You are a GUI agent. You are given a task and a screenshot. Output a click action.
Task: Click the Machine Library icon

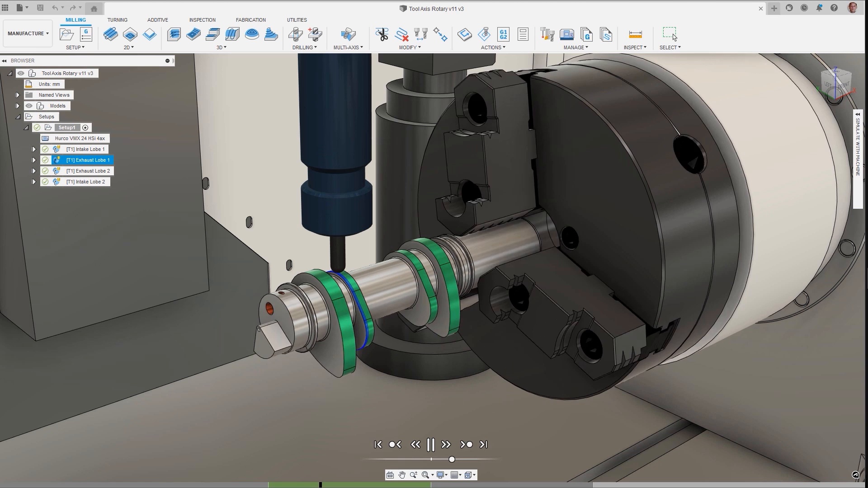[x=566, y=34]
